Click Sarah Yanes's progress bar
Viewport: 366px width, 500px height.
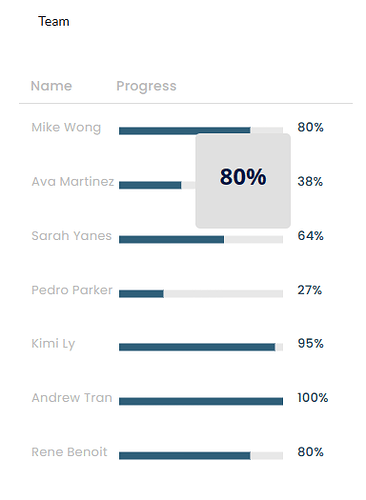[201, 239]
